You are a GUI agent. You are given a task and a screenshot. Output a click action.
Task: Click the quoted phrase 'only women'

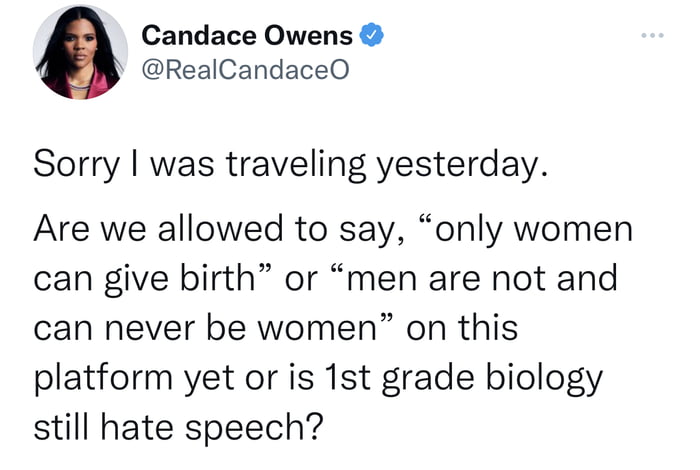pos(534,229)
